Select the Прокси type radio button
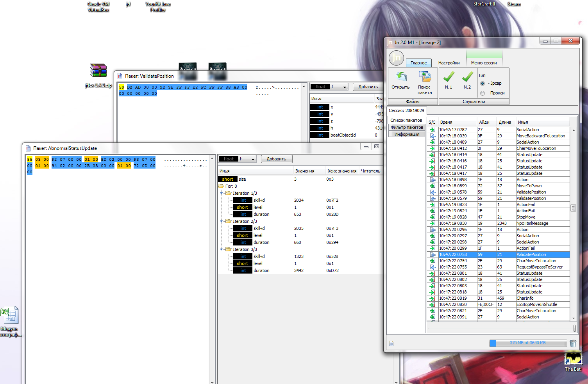This screenshot has height=384, width=588. [x=483, y=93]
